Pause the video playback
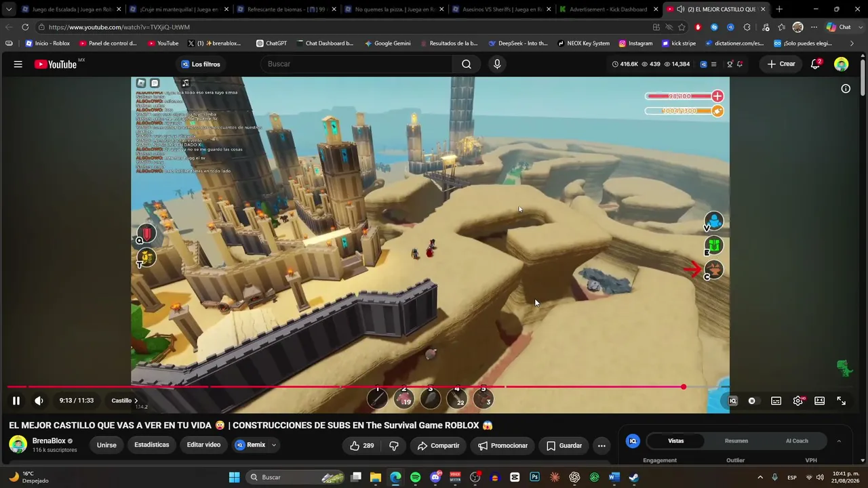Image resolution: width=868 pixels, height=488 pixels. [16, 401]
